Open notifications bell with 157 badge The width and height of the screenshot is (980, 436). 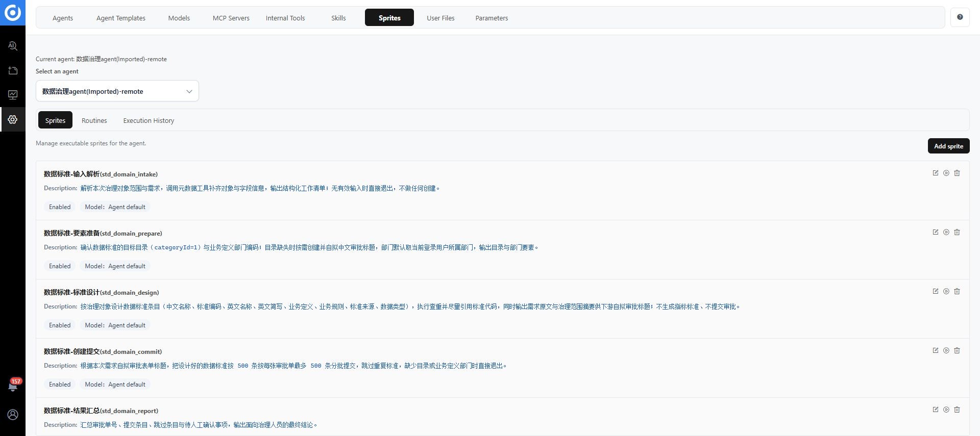click(x=13, y=386)
